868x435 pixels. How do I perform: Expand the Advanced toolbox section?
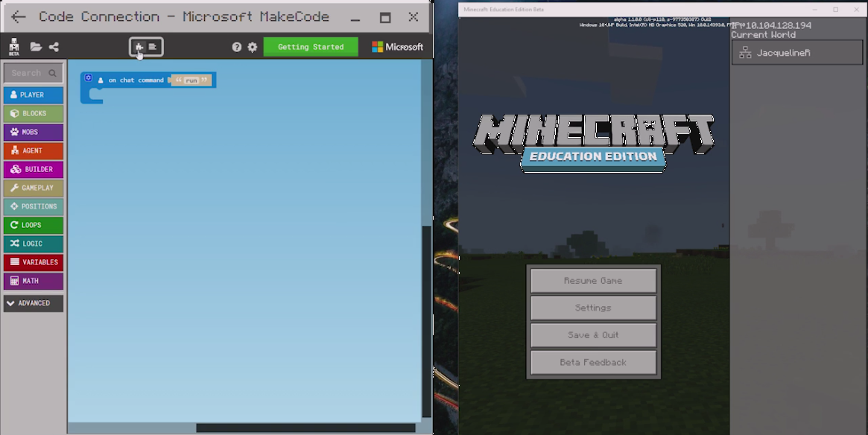(34, 303)
